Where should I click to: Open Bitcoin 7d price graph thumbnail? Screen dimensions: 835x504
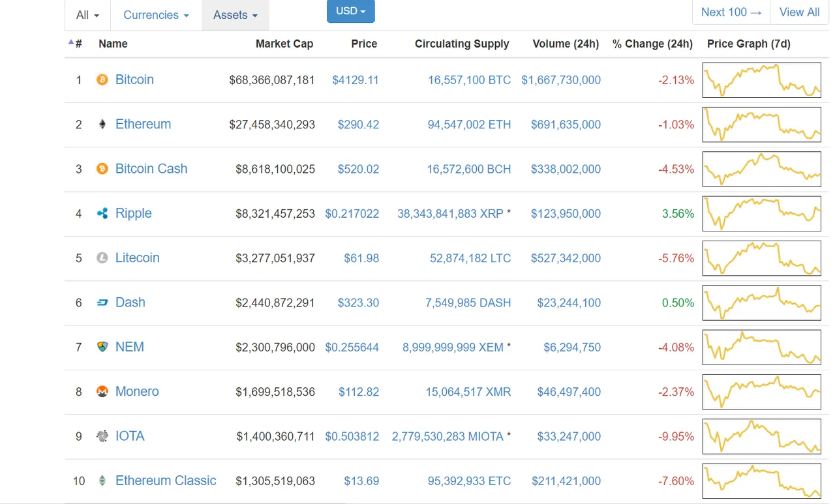(762, 80)
